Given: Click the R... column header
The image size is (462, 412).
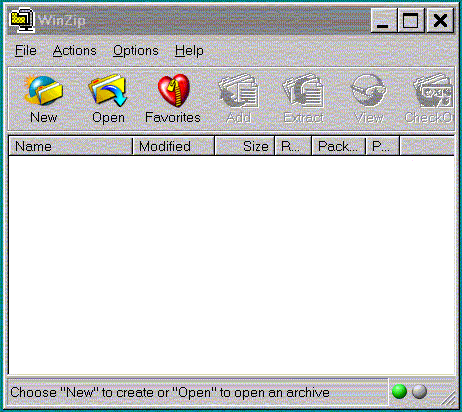Looking at the screenshot, I should pos(293,146).
